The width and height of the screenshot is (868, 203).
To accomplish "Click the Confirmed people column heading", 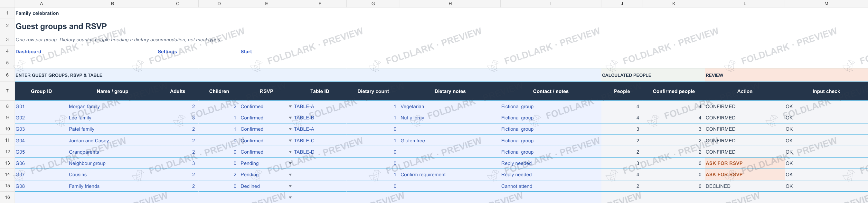I will tap(674, 91).
